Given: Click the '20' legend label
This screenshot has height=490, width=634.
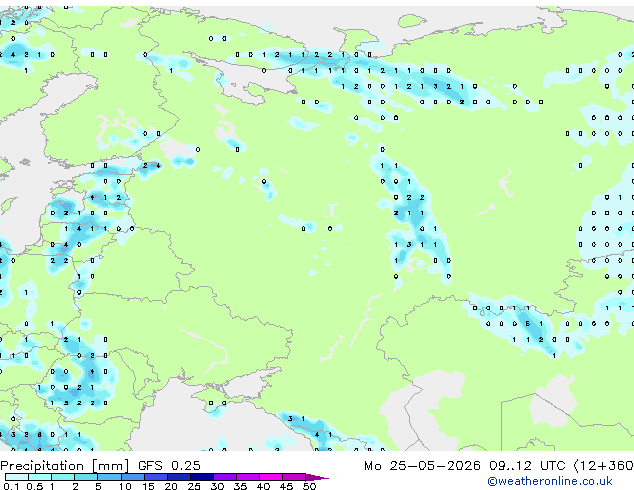Looking at the screenshot, I should 171,486.
